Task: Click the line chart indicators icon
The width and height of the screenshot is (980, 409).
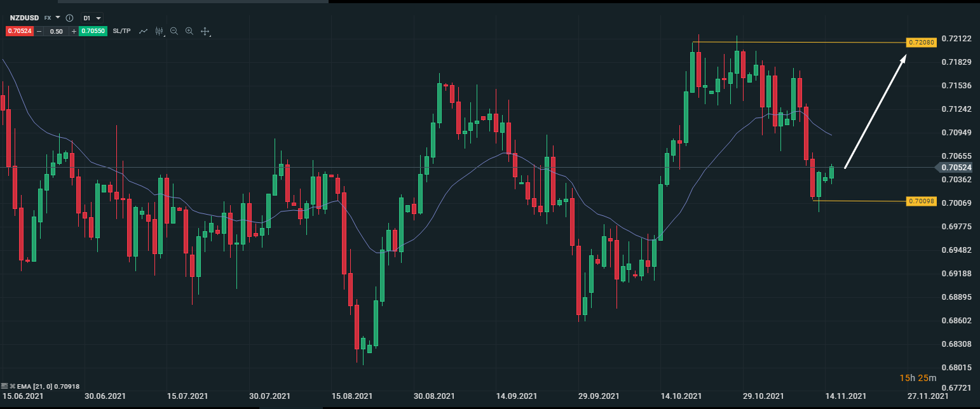Action: pos(144,31)
